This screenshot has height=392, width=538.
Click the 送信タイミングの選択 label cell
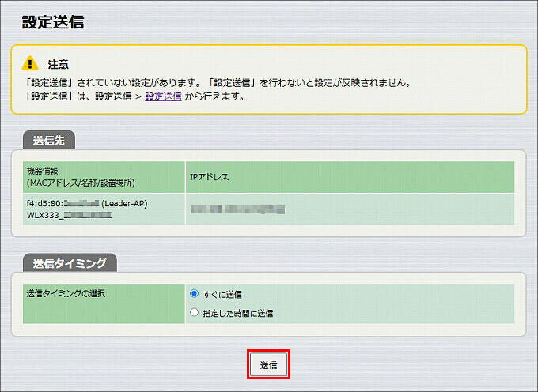tap(104, 303)
